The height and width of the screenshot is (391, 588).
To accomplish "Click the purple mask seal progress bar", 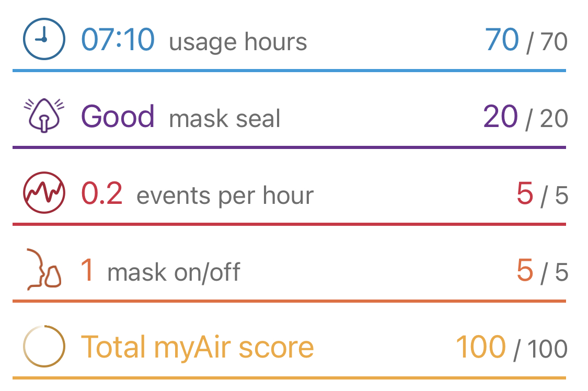I will point(289,147).
